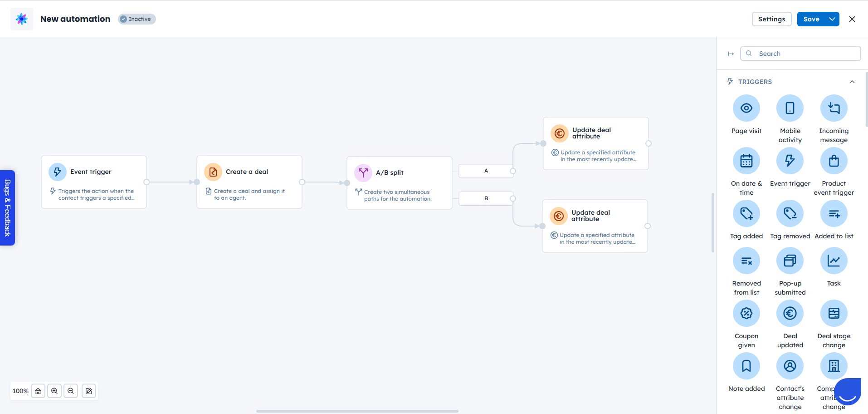Screen dimensions: 868x414
Task: Select the Note added trigger
Action: click(746, 366)
